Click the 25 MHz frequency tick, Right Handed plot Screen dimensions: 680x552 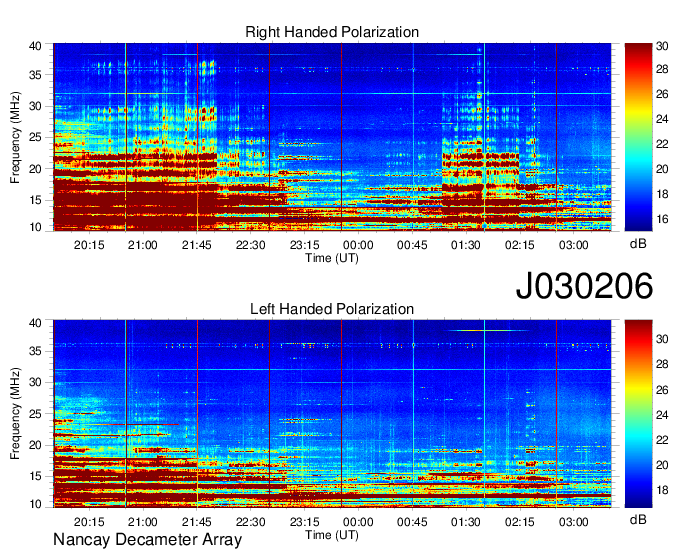pyautogui.click(x=35, y=138)
